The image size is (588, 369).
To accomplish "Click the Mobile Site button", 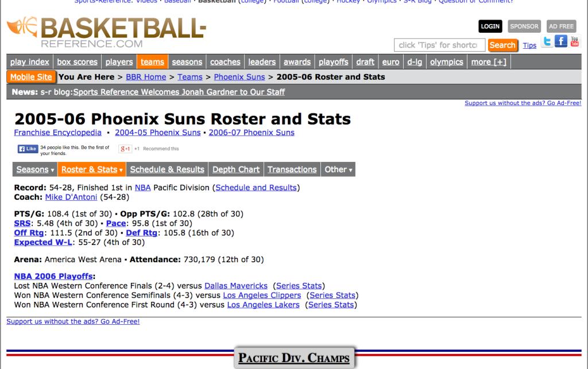I will (x=31, y=77).
